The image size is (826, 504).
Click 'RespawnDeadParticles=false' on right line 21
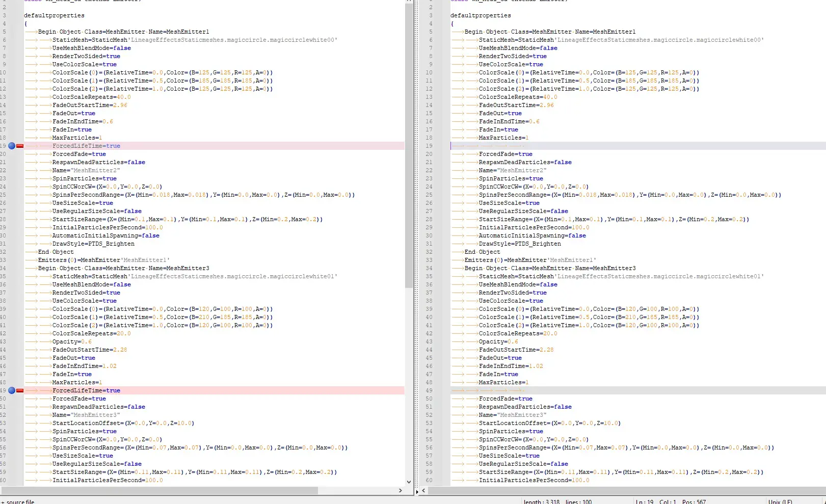coord(525,162)
